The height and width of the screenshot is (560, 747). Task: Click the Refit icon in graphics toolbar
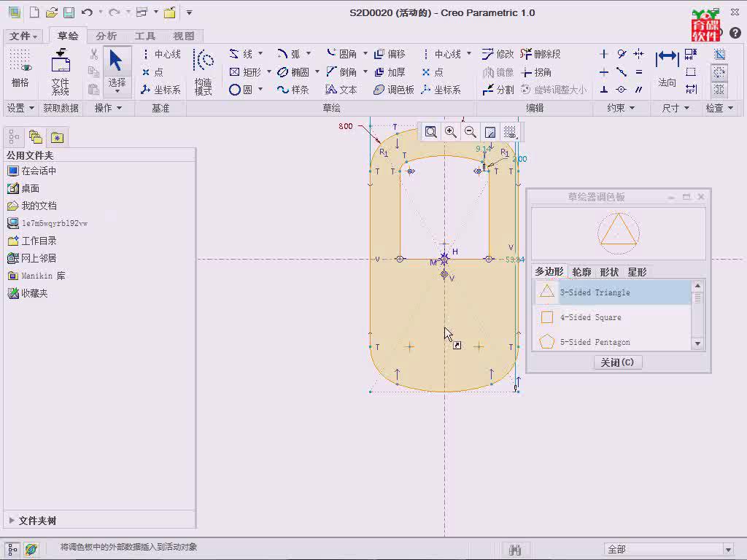(430, 132)
